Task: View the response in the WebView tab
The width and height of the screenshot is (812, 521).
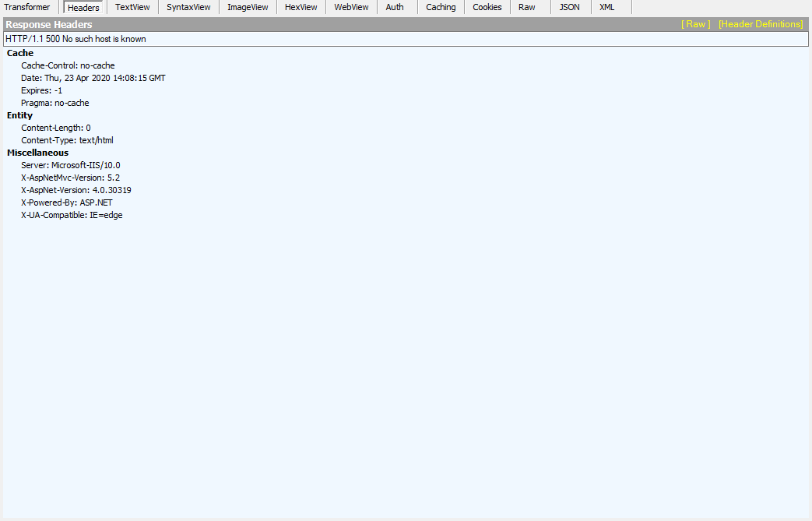Action: point(350,7)
